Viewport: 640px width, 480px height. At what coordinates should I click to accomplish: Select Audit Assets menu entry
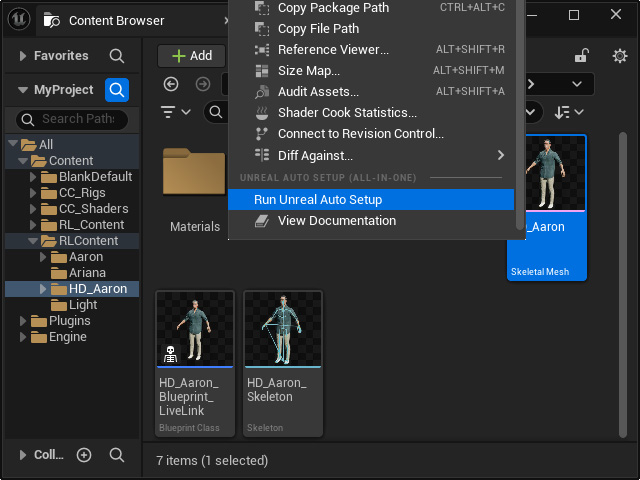click(371, 91)
